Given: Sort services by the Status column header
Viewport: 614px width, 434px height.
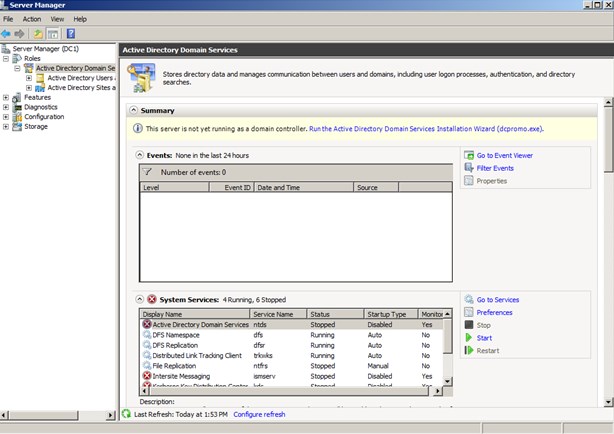Looking at the screenshot, I should [335, 314].
